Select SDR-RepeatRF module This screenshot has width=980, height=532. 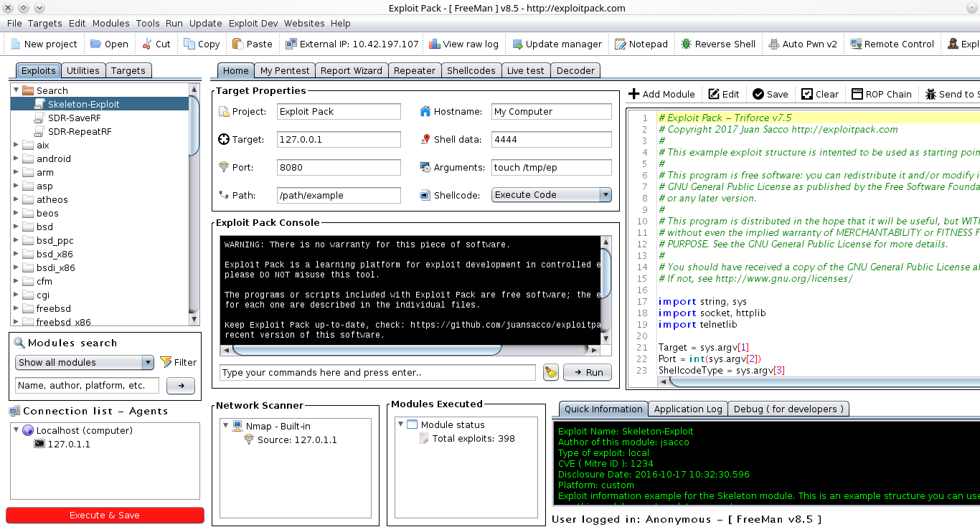click(78, 131)
